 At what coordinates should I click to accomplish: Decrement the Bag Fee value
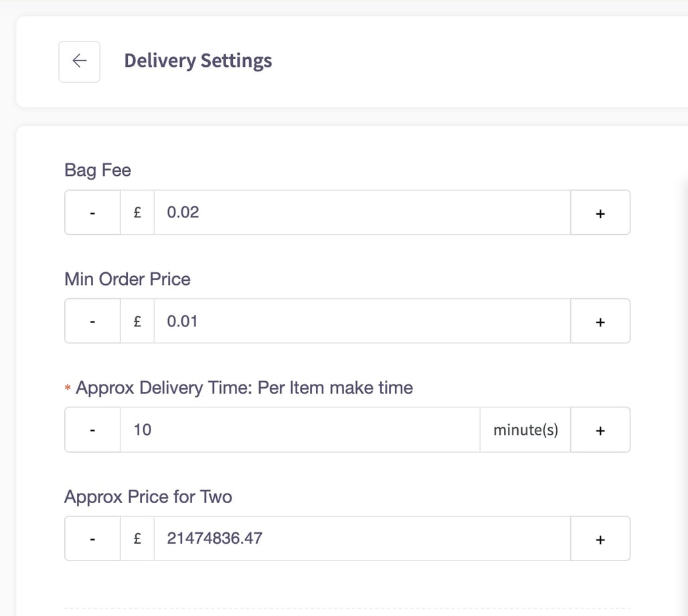[92, 212]
